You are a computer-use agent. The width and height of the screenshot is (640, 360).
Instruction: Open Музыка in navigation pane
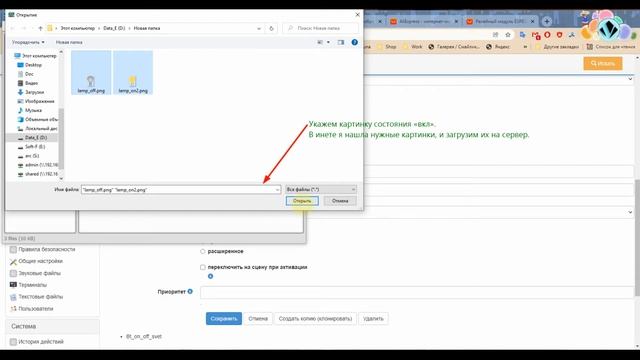[30, 110]
